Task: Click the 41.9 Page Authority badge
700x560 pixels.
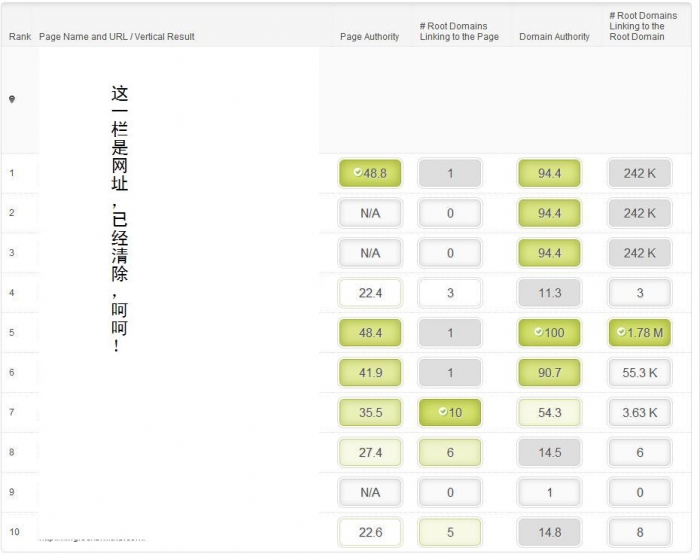Action: click(370, 373)
